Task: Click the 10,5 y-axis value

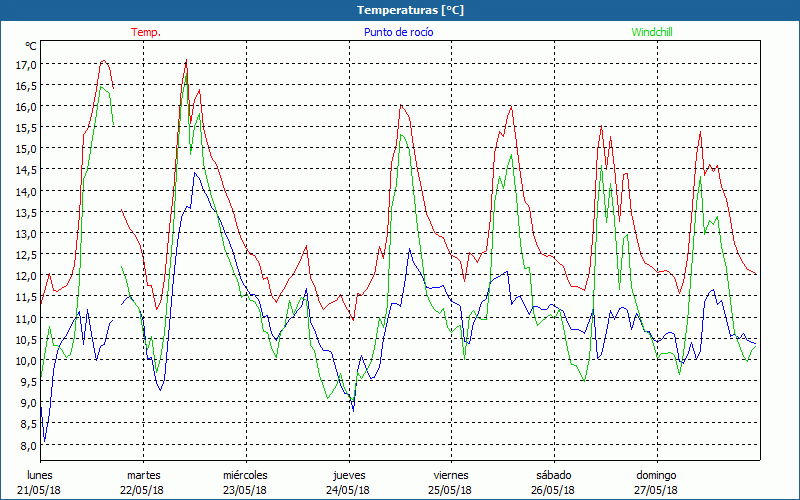Action: coord(26,339)
